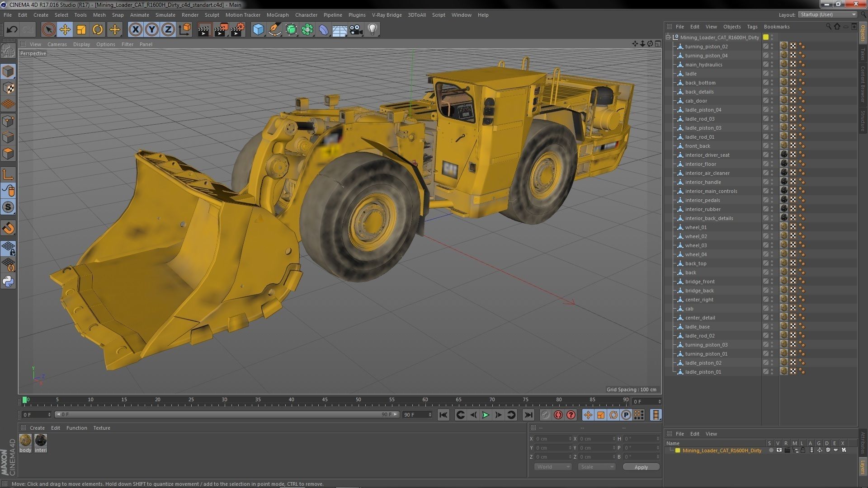868x488 pixels.
Task: Add a Floor environment object
Action: pyautogui.click(x=340, y=30)
